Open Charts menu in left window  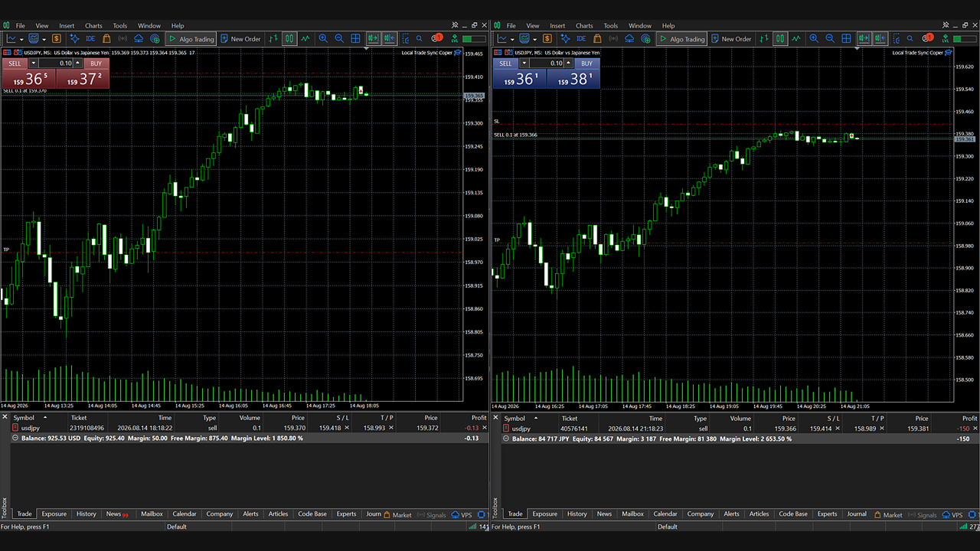pos(93,26)
